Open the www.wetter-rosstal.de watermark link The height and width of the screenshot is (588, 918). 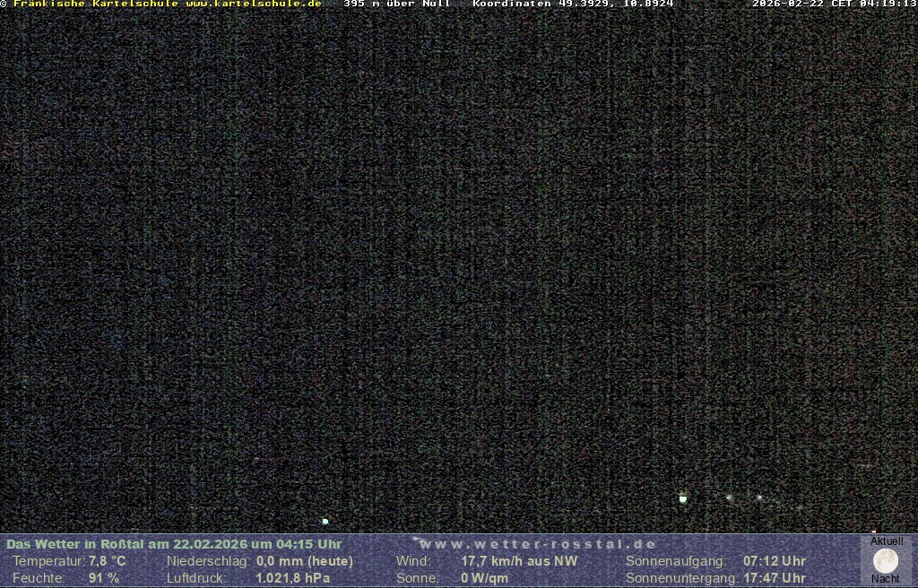[x=538, y=544]
